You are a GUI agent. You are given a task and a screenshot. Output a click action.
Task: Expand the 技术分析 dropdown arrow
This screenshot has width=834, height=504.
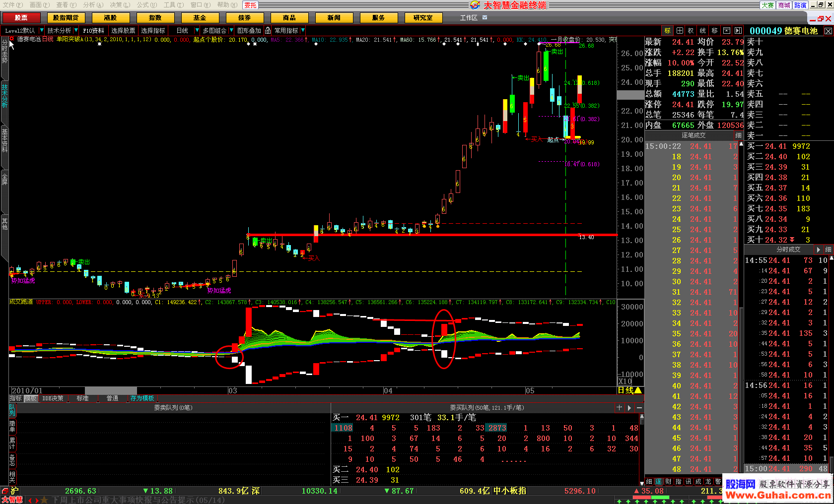pos(76,31)
